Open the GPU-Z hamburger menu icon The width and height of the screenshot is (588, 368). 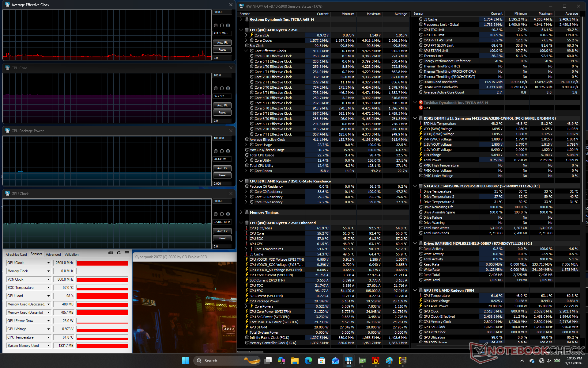click(126, 253)
